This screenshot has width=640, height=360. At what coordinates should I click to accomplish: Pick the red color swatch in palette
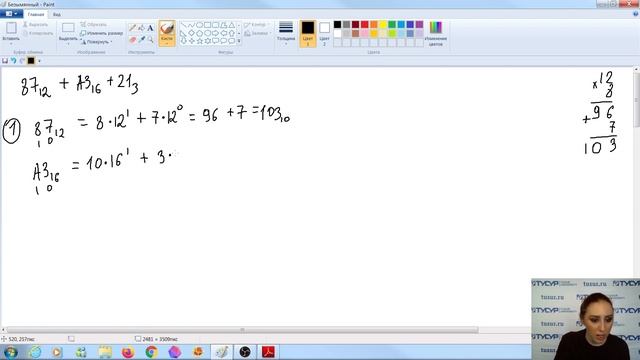[364, 24]
